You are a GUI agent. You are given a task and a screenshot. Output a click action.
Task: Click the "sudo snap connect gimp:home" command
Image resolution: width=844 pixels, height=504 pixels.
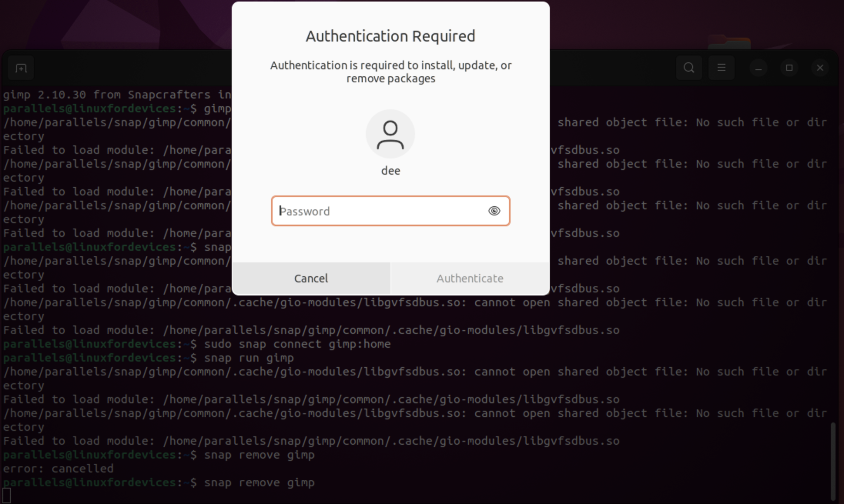tap(298, 343)
